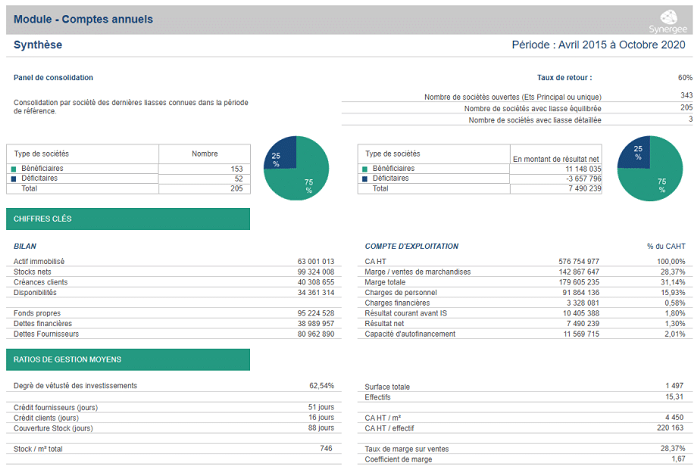The height and width of the screenshot is (472, 700).
Task: Click green Bénéficiaires legend square in Nombre table
Action: click(x=14, y=170)
